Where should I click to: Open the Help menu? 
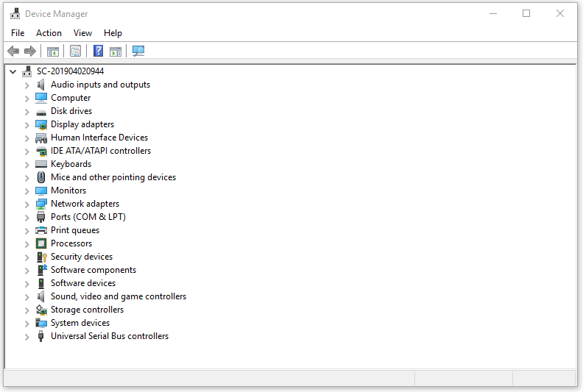[x=113, y=33]
